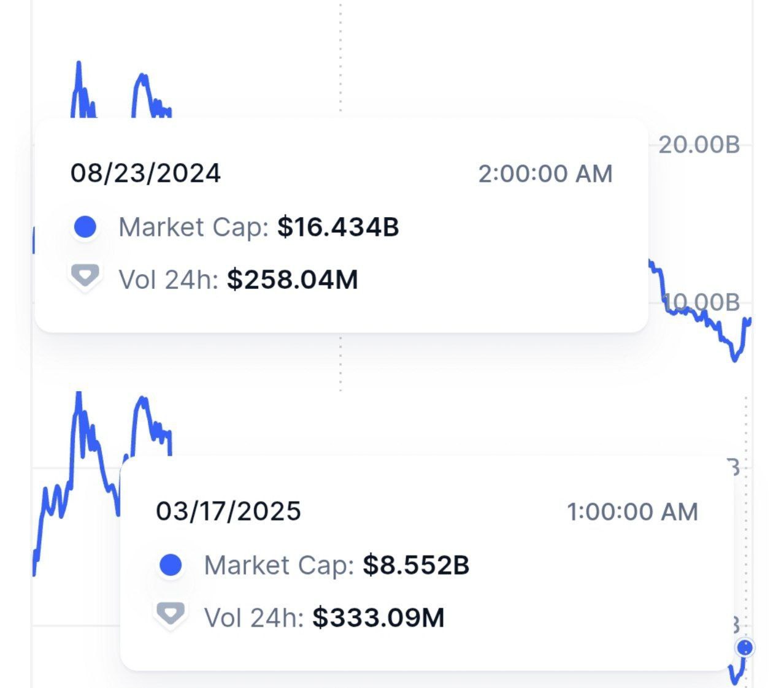
Task: Click the highlighted blue data point marker on the chart line
Action: [745, 648]
